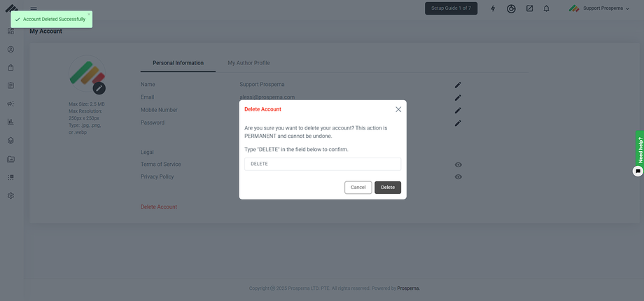Click the edit pencil next to Name

[458, 85]
